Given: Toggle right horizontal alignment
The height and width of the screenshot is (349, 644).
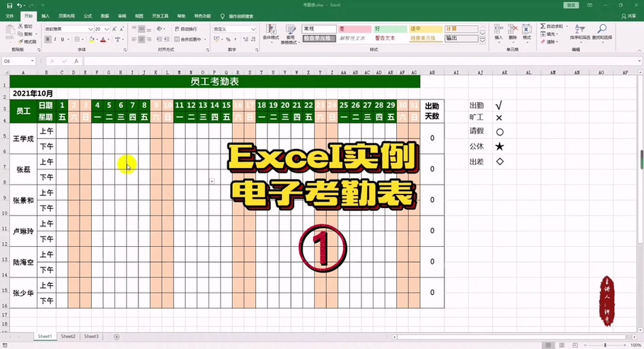Looking at the screenshot, I should [x=148, y=39].
